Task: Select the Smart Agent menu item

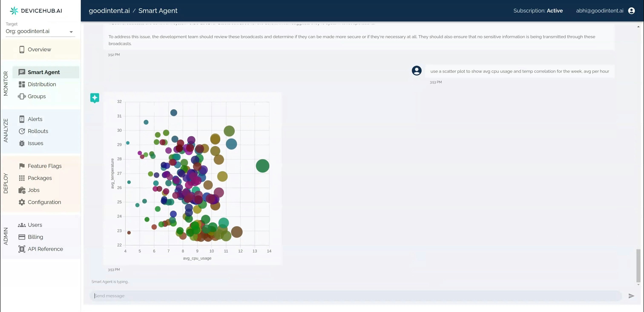Action: tap(44, 72)
